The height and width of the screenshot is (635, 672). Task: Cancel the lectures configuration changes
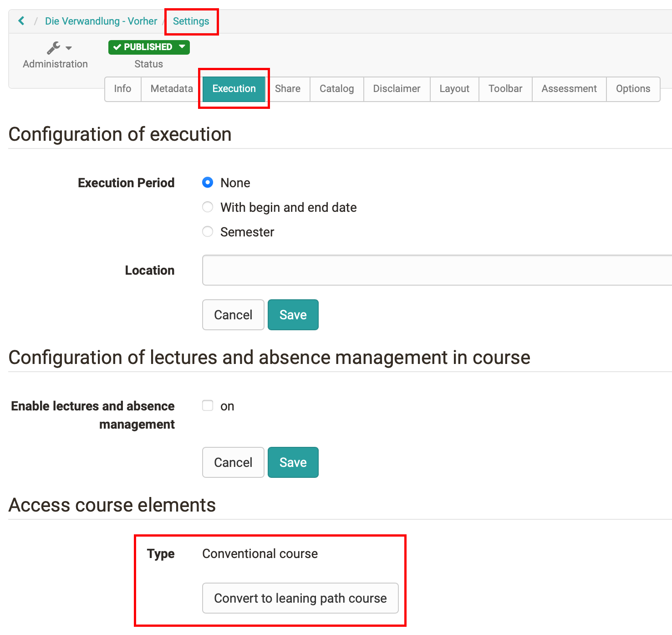pyautogui.click(x=233, y=462)
